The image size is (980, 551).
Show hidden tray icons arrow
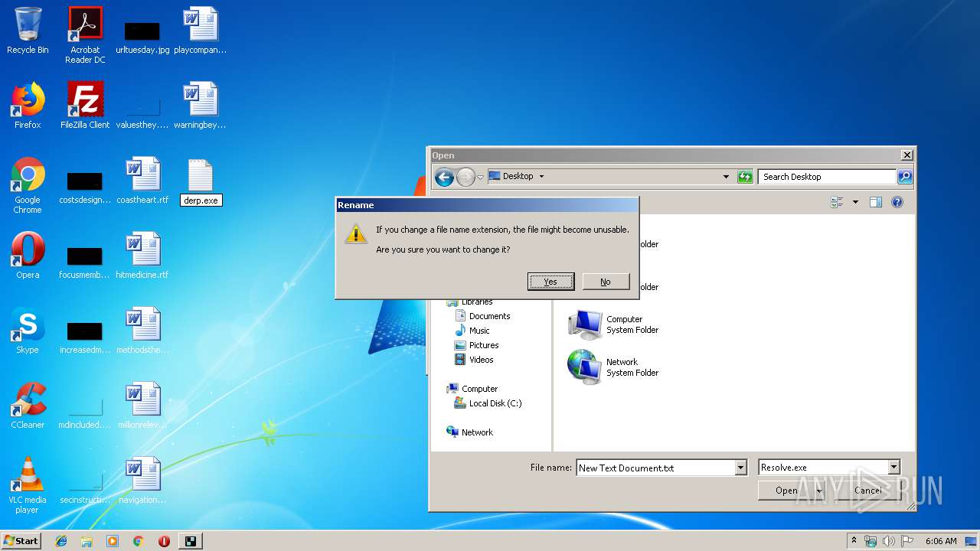pos(854,540)
